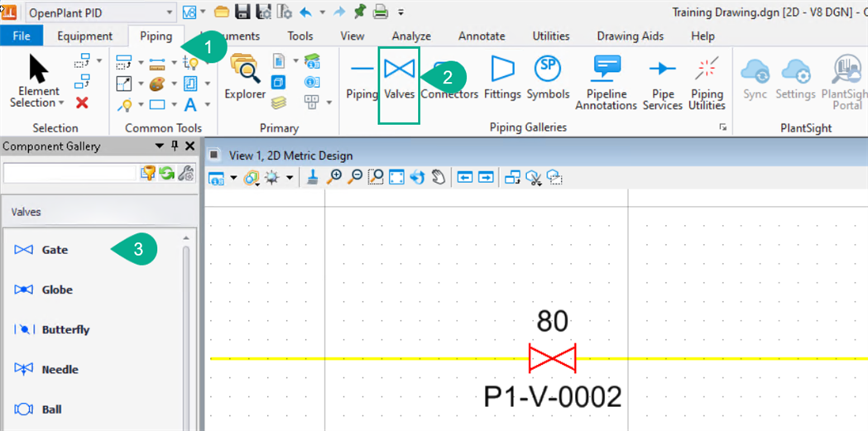Open the Symbols gallery
This screenshot has height=431, width=868.
pos(548,78)
